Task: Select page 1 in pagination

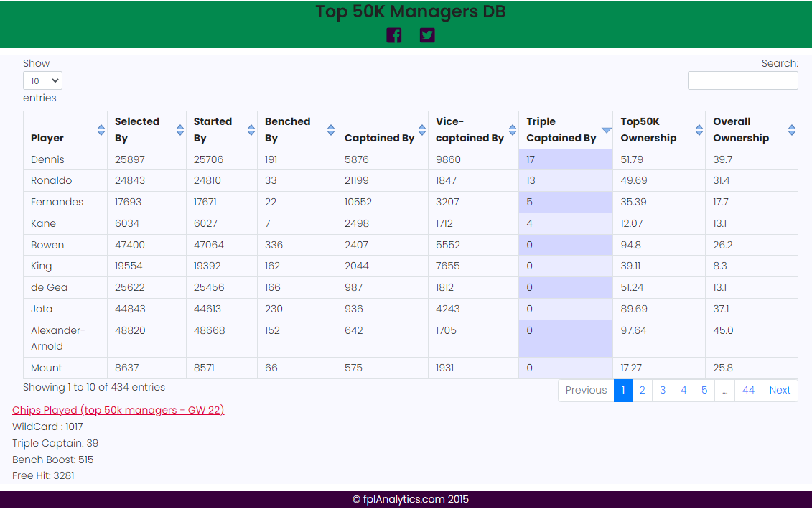Action: coord(623,390)
